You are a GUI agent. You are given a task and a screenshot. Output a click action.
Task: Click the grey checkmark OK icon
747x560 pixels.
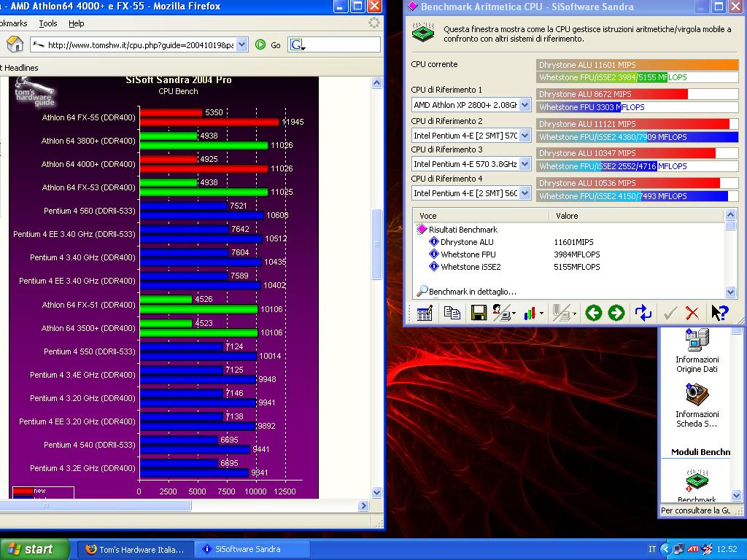670,314
